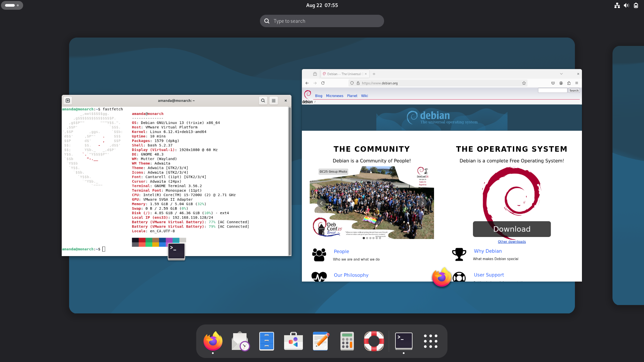Select the Debian browser tab
Screen dimensions: 644x362
pos(343,74)
